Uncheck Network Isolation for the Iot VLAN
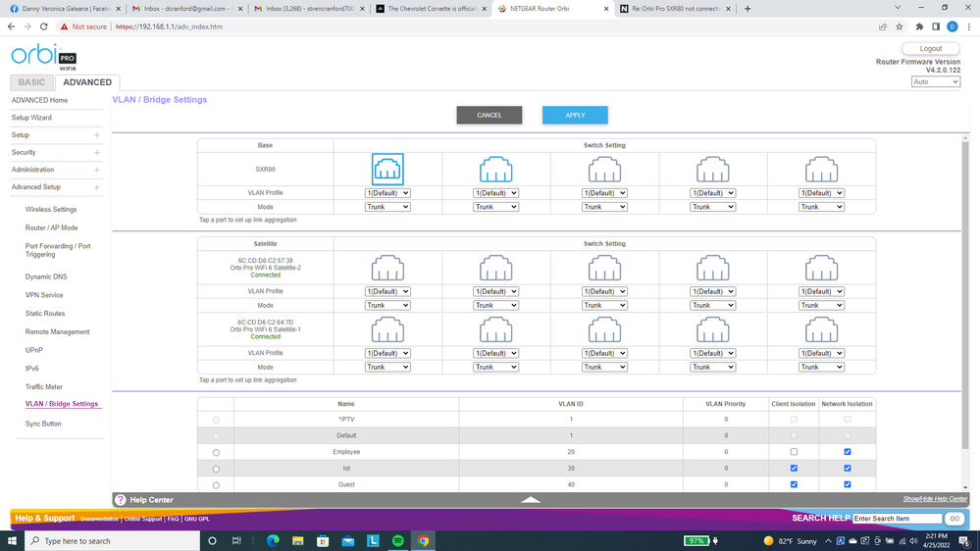Viewport: 980px width, 551px height. click(847, 469)
